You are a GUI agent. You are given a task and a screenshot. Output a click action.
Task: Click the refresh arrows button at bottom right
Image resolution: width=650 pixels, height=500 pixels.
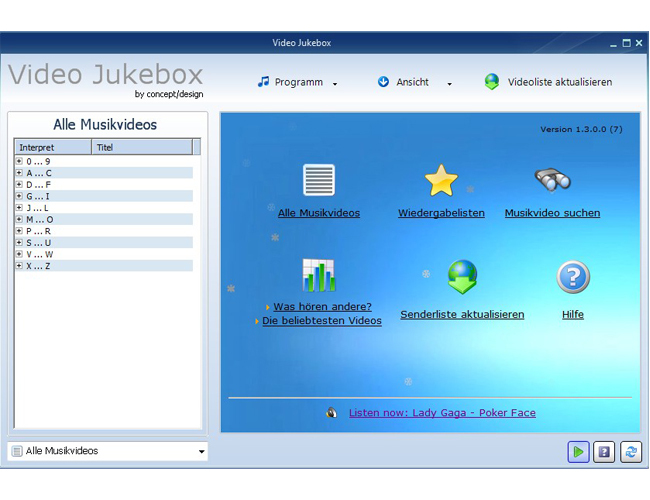point(631,451)
